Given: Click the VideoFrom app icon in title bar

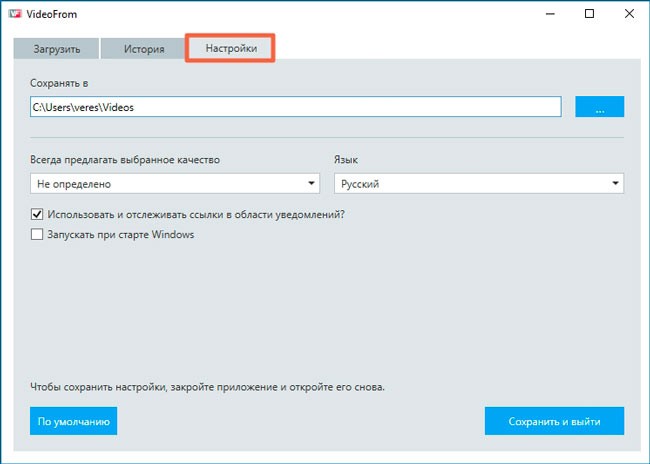Looking at the screenshot, I should click(x=15, y=14).
